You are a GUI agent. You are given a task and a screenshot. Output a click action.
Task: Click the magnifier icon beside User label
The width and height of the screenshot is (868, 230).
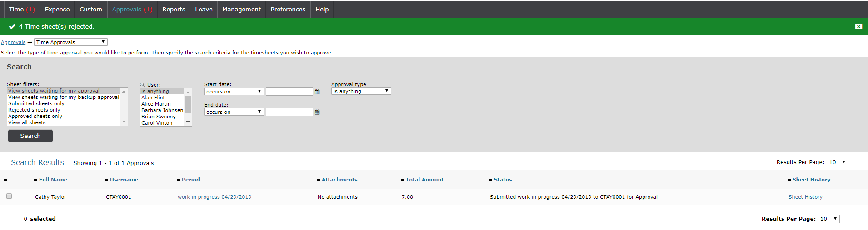(142, 85)
